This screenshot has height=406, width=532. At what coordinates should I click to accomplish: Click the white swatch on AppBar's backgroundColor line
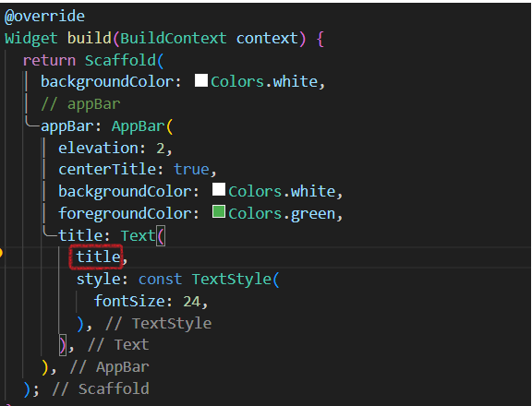pyautogui.click(x=219, y=189)
